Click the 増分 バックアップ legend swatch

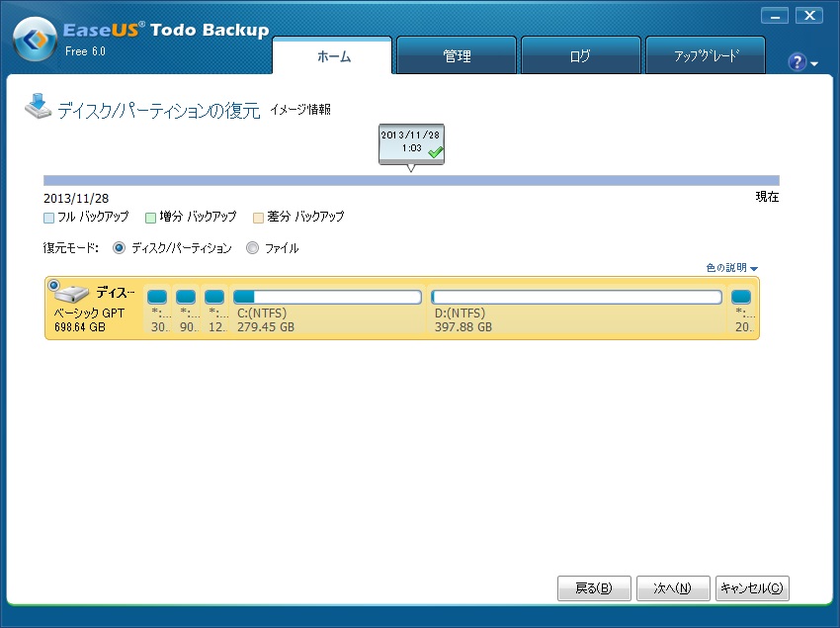pyautogui.click(x=150, y=218)
